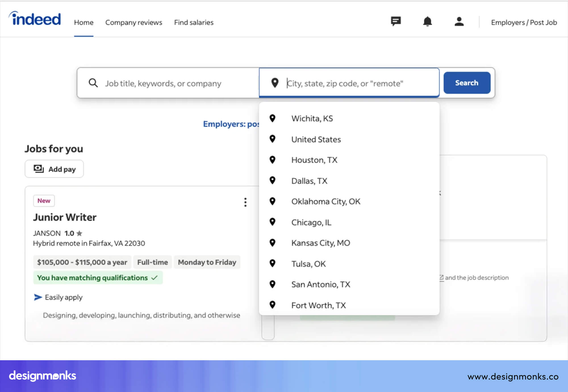Click the JANSON company name

pos(47,233)
